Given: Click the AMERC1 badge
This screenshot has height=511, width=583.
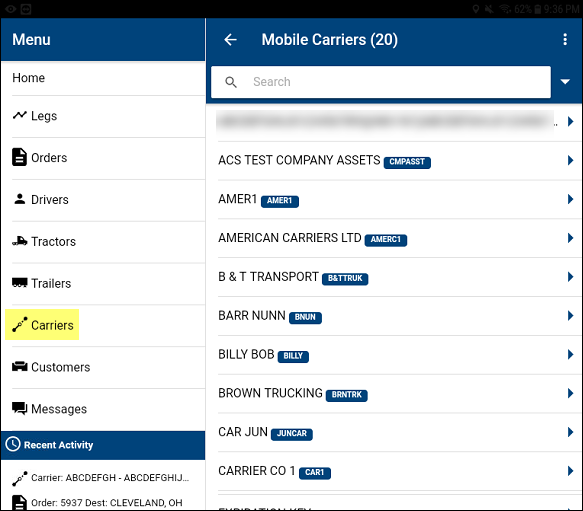Looking at the screenshot, I should click(386, 240).
